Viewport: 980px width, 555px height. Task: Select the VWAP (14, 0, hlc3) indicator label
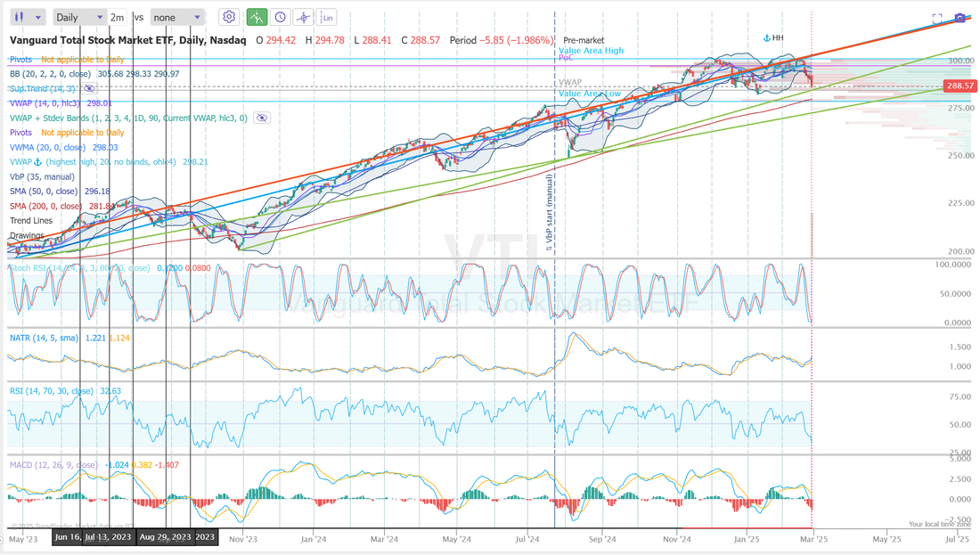(45, 103)
